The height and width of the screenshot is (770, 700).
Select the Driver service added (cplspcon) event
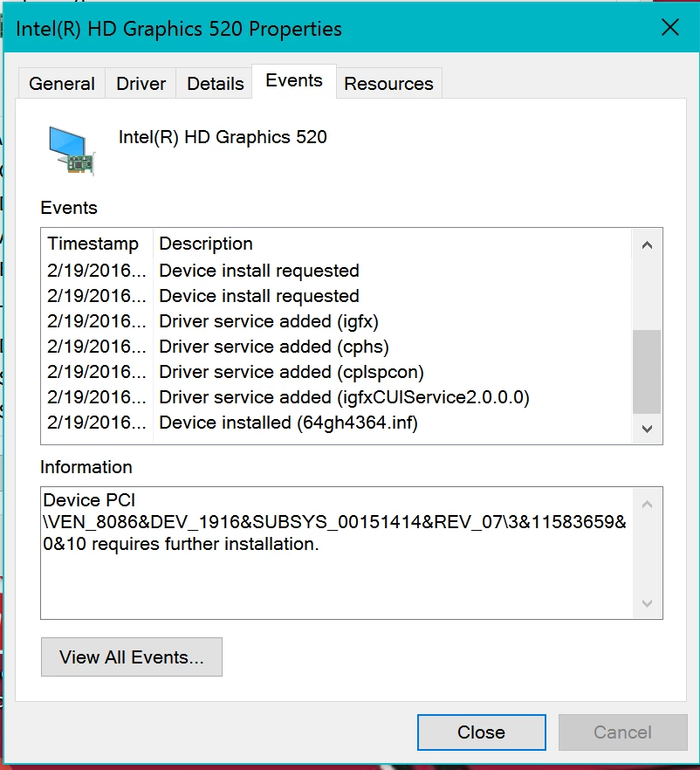point(337,372)
